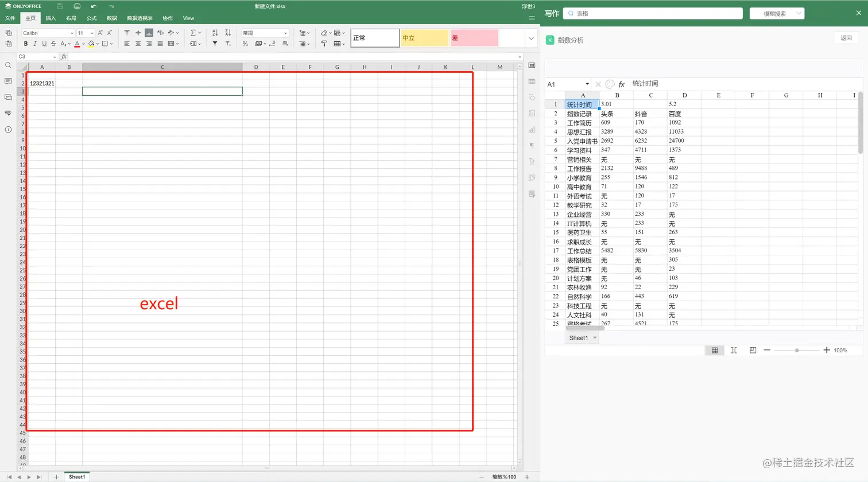Click the Print icon in the title bar
This screenshot has width=868, height=482.
[x=77, y=6]
